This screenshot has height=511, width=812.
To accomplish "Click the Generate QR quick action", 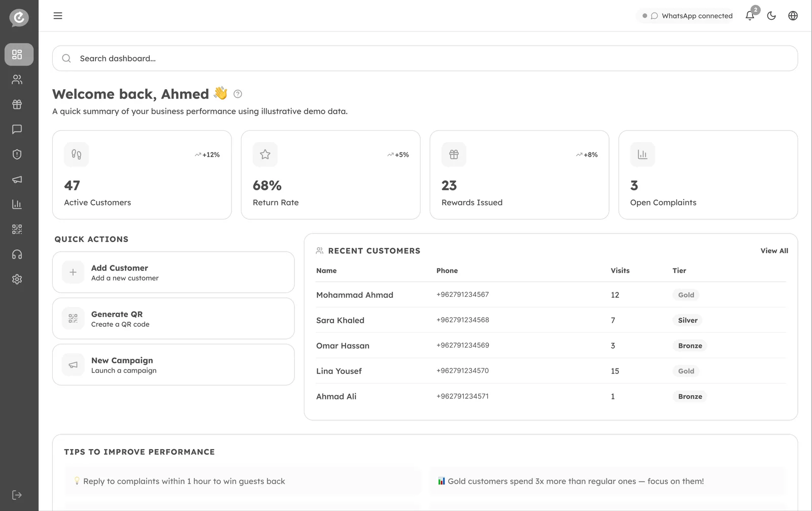I will pyautogui.click(x=174, y=319).
